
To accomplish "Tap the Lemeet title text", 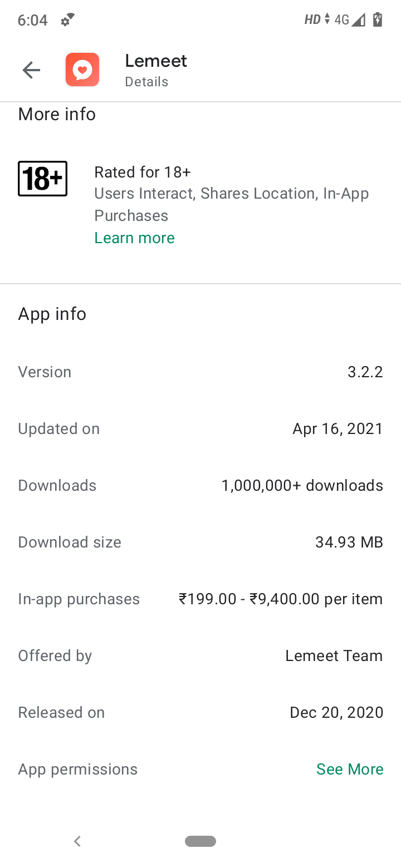I will click(x=156, y=61).
